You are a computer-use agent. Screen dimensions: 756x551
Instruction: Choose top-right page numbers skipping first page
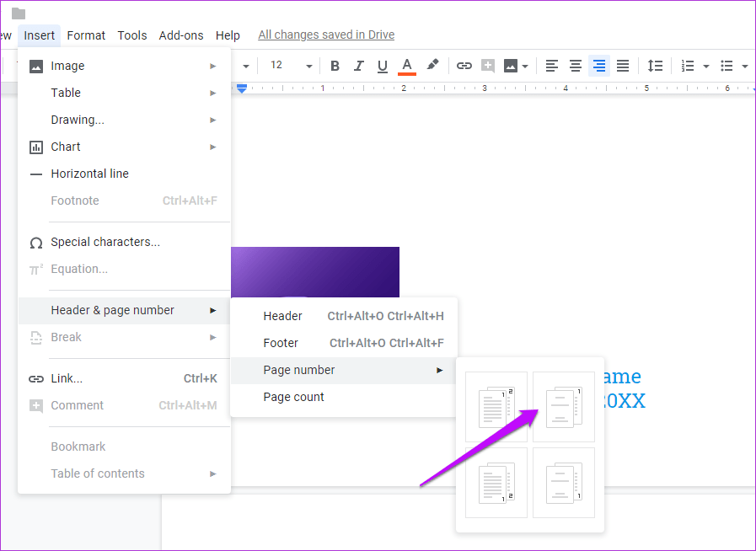pos(563,407)
